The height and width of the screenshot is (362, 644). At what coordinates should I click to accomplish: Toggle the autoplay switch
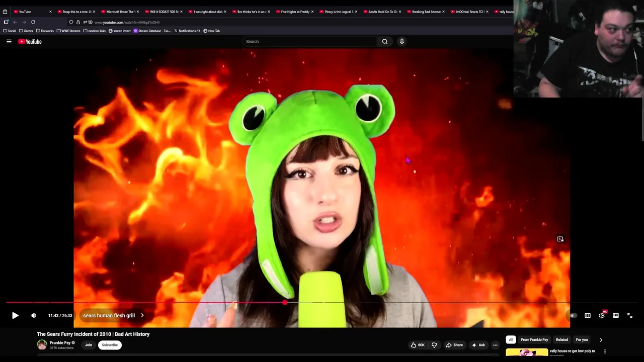(x=573, y=316)
